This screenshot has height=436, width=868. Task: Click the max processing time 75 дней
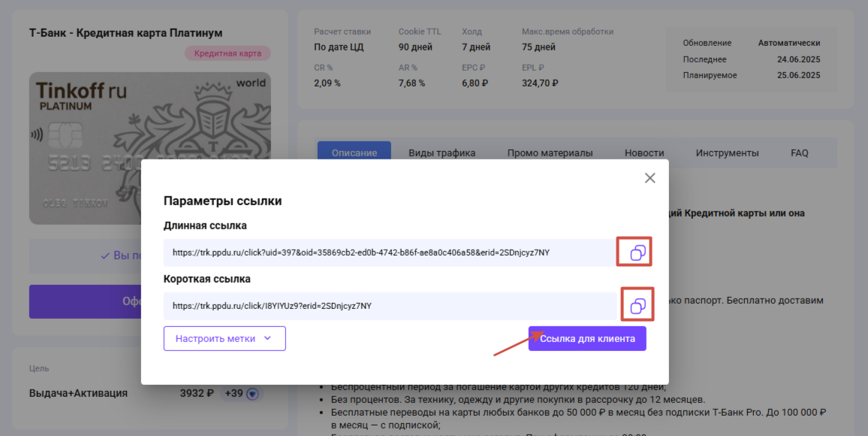click(538, 47)
